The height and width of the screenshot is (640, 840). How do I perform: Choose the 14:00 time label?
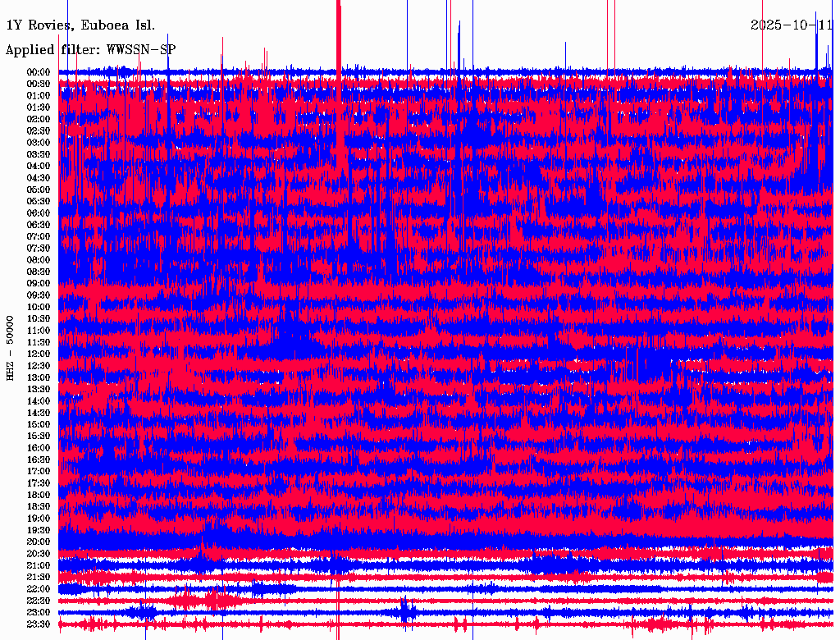pyautogui.click(x=39, y=401)
